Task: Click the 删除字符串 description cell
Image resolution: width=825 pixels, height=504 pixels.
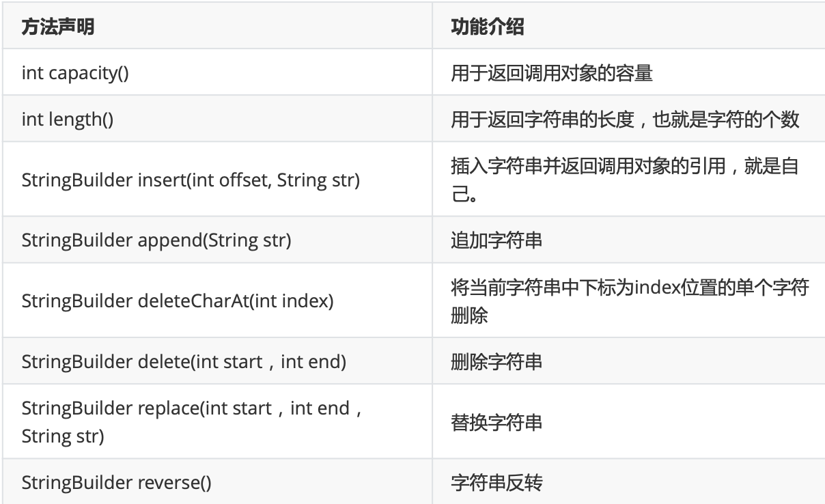Action: 497,361
